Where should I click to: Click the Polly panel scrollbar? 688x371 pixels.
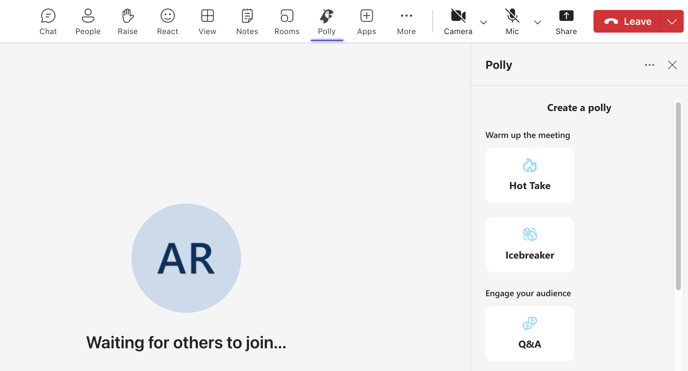coord(678,196)
